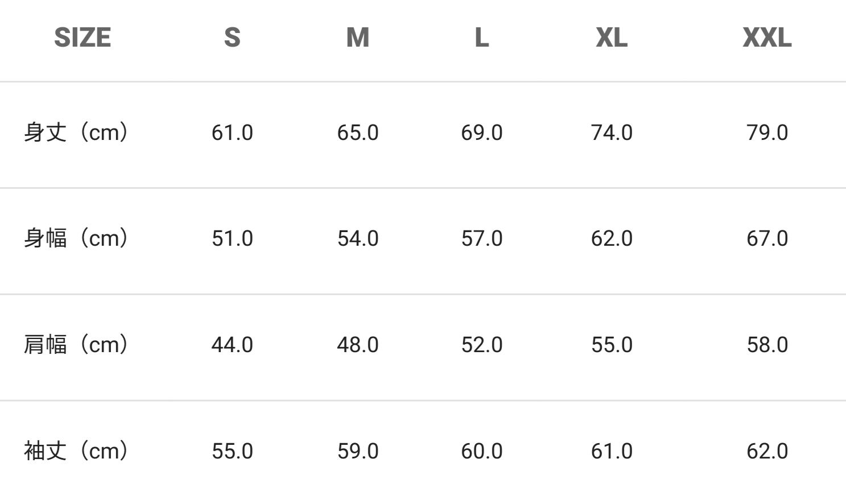The height and width of the screenshot is (504, 846).
Task: Click the L size header
Action: (482, 38)
